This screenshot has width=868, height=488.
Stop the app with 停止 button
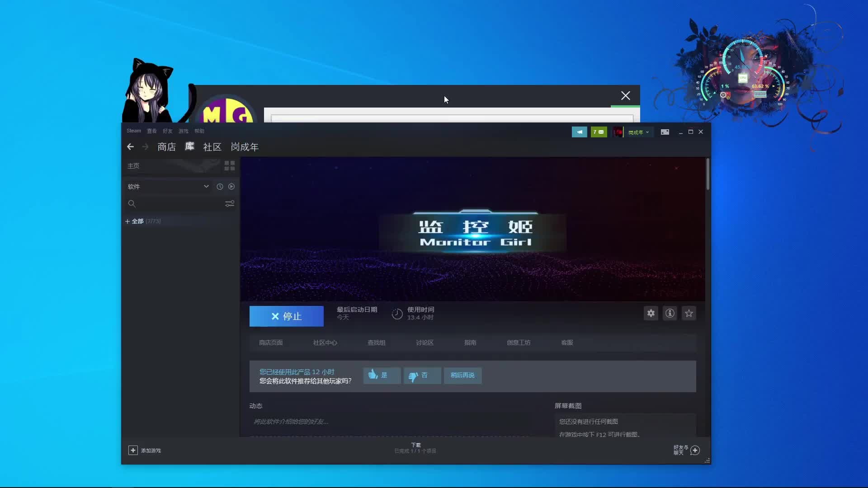coord(286,316)
